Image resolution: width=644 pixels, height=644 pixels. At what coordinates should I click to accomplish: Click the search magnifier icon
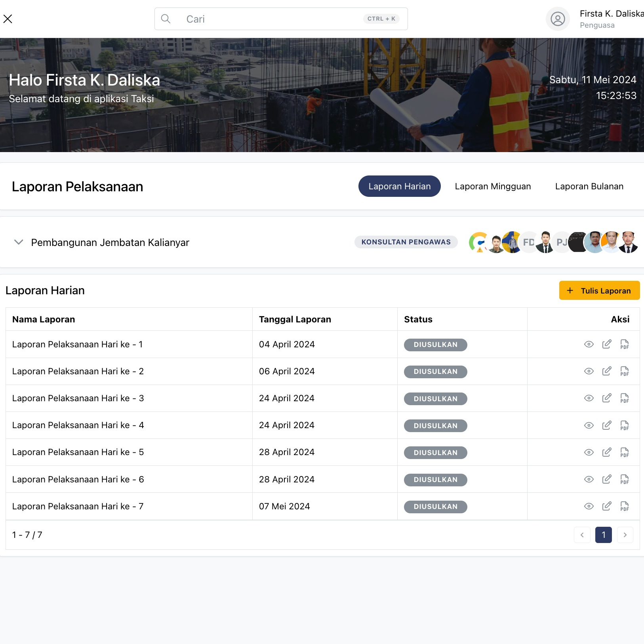[166, 19]
